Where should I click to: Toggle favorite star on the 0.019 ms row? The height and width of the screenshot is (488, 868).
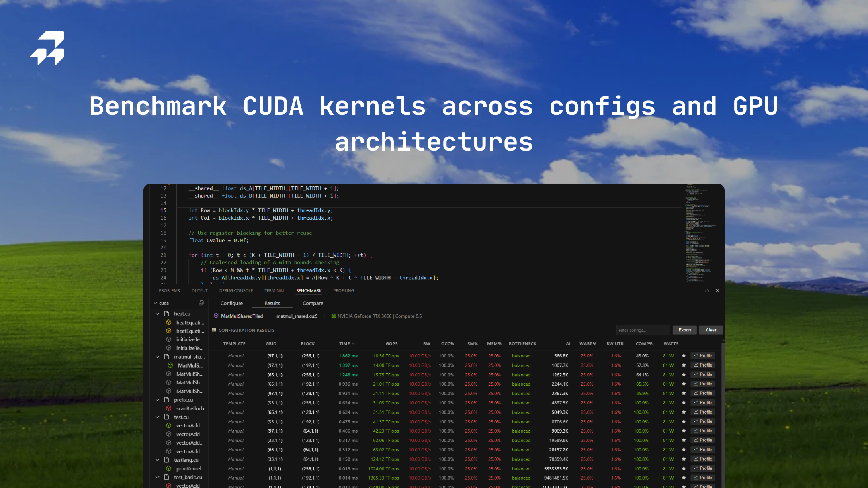[x=684, y=468]
